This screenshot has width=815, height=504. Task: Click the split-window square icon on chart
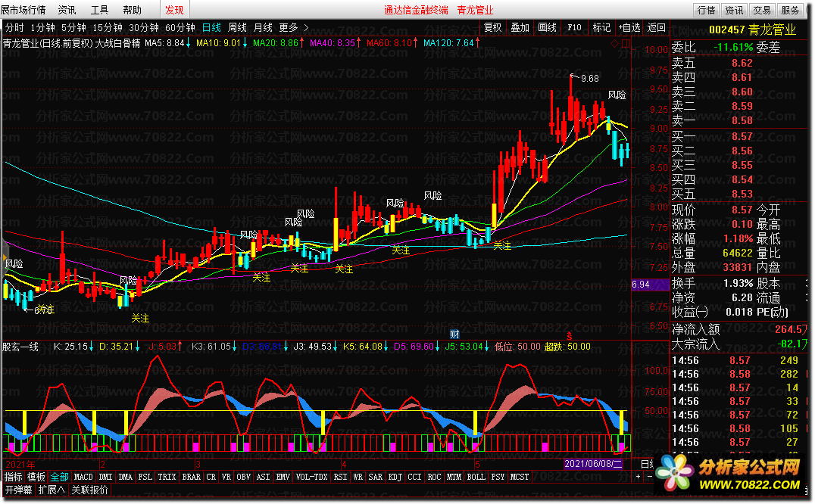(626, 44)
